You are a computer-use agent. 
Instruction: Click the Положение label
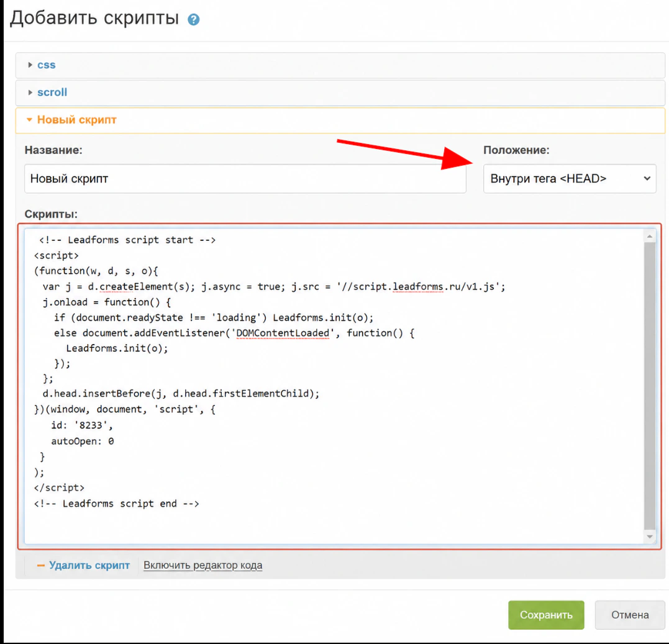click(516, 150)
